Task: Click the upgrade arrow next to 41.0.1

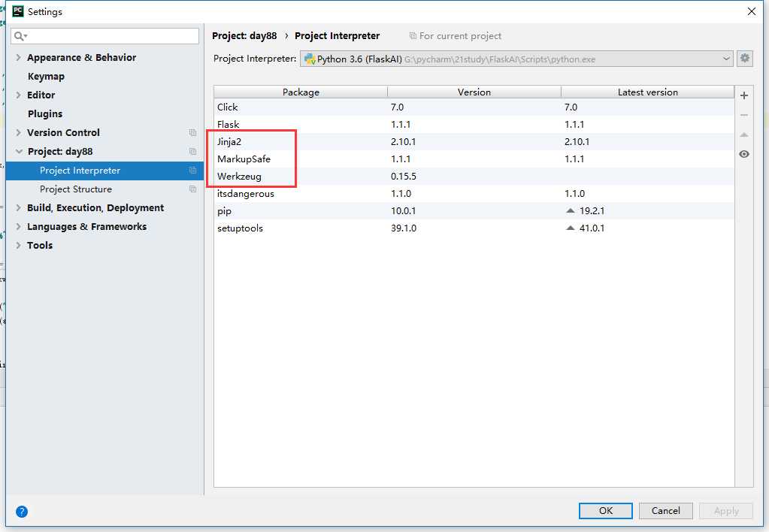Action: click(x=570, y=228)
